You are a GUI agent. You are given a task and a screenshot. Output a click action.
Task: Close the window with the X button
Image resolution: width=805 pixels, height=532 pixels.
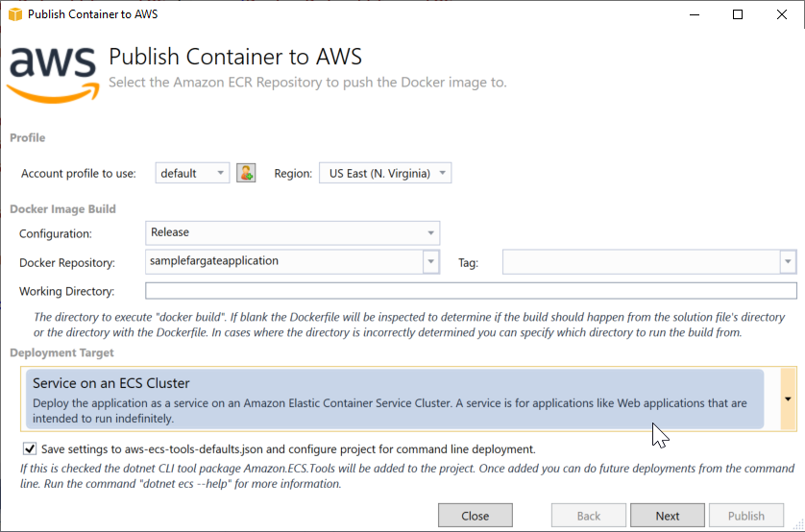(781, 14)
